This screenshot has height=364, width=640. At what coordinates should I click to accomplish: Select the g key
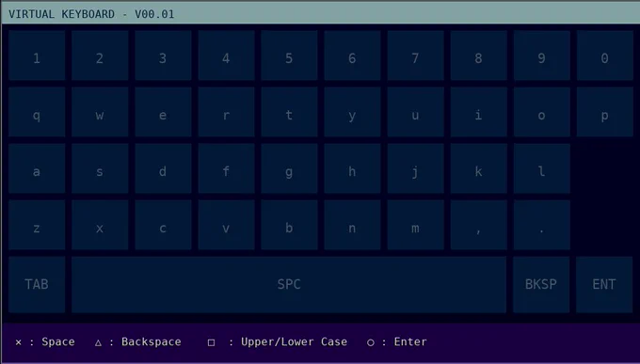(x=289, y=168)
